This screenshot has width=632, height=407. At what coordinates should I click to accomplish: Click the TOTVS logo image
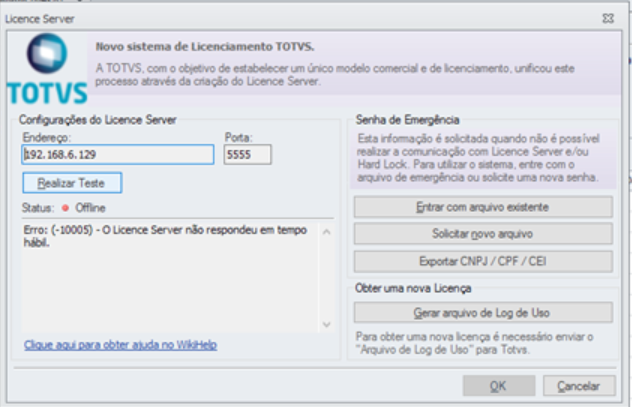click(x=47, y=69)
